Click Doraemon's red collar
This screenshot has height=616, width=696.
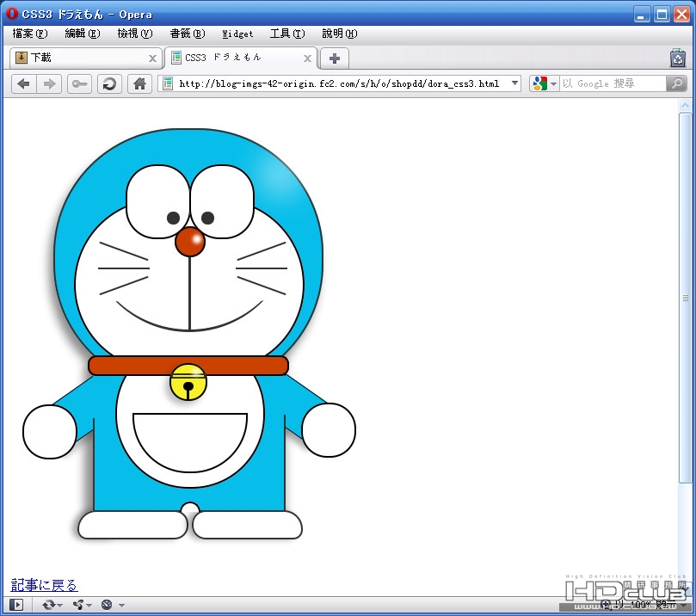coord(188,366)
